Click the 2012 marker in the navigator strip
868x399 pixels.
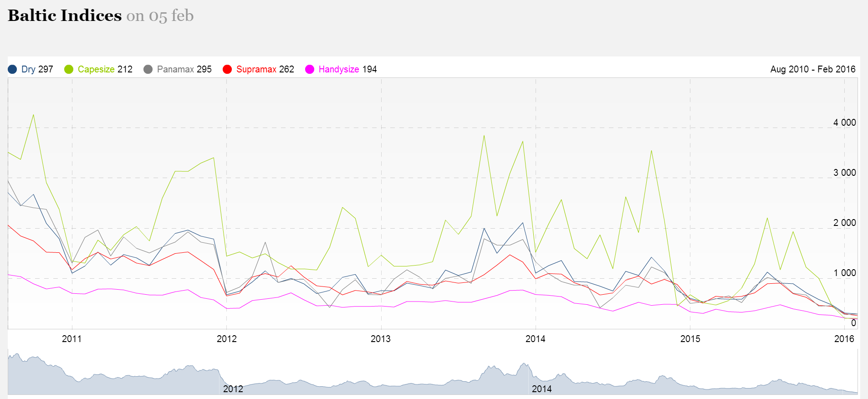point(233,389)
